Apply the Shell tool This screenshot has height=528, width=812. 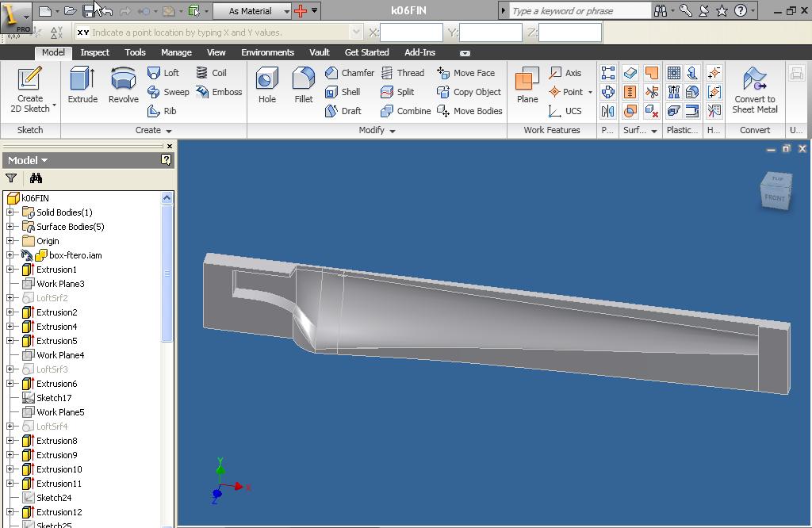click(343, 92)
